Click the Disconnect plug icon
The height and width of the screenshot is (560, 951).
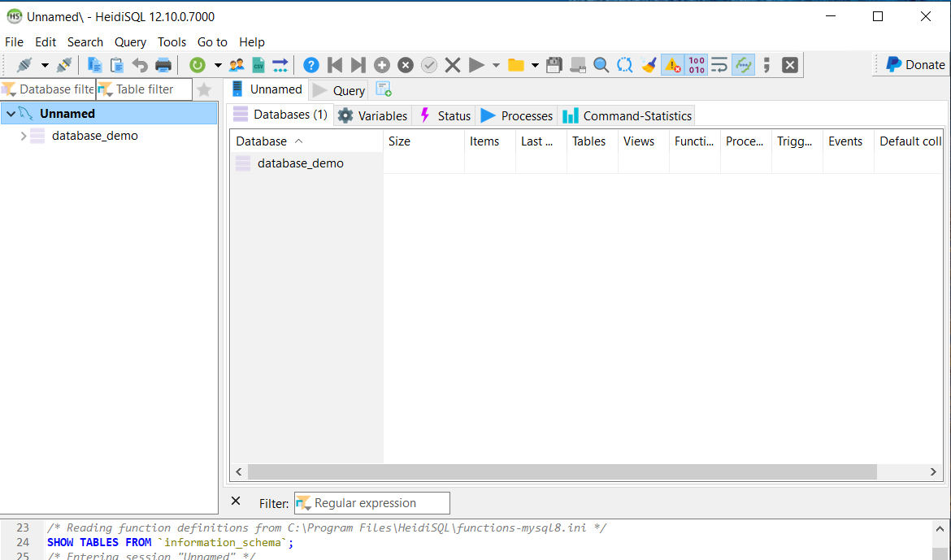pyautogui.click(x=64, y=65)
